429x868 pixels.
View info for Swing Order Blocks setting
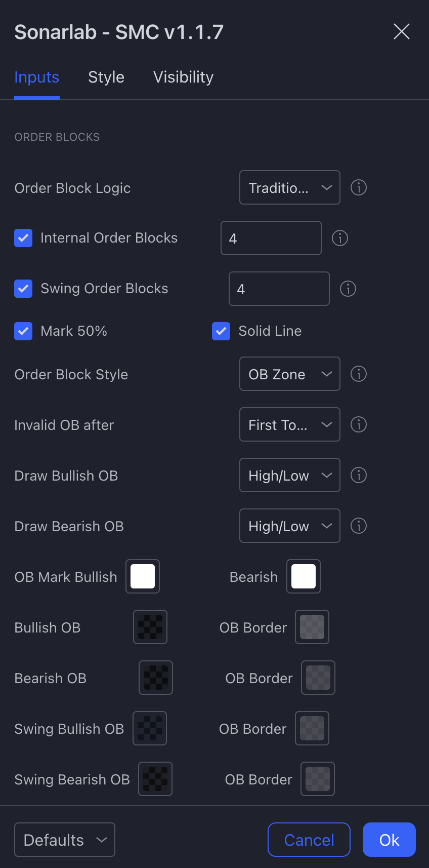(348, 289)
